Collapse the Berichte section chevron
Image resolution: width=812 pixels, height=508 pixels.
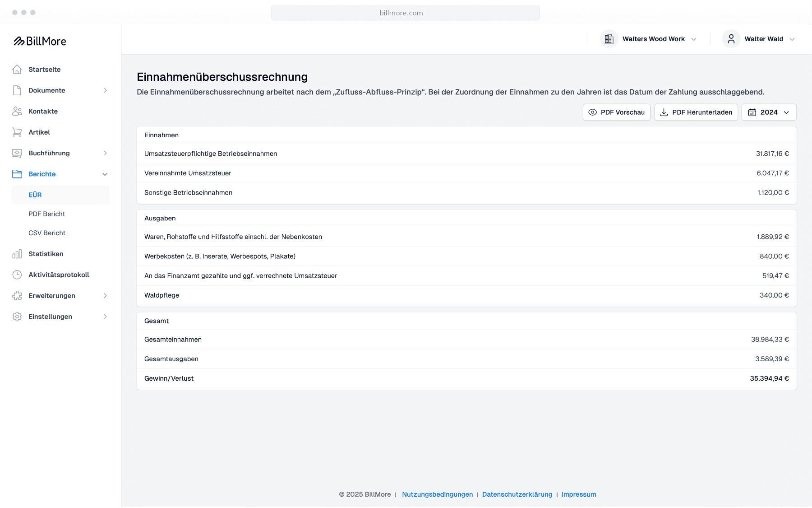tap(105, 174)
